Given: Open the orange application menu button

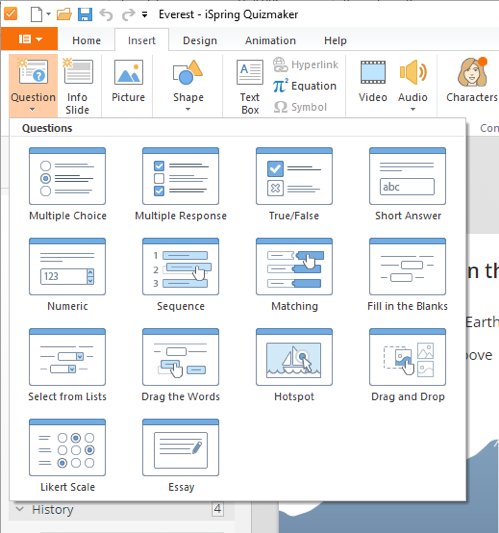Looking at the screenshot, I should 30,39.
